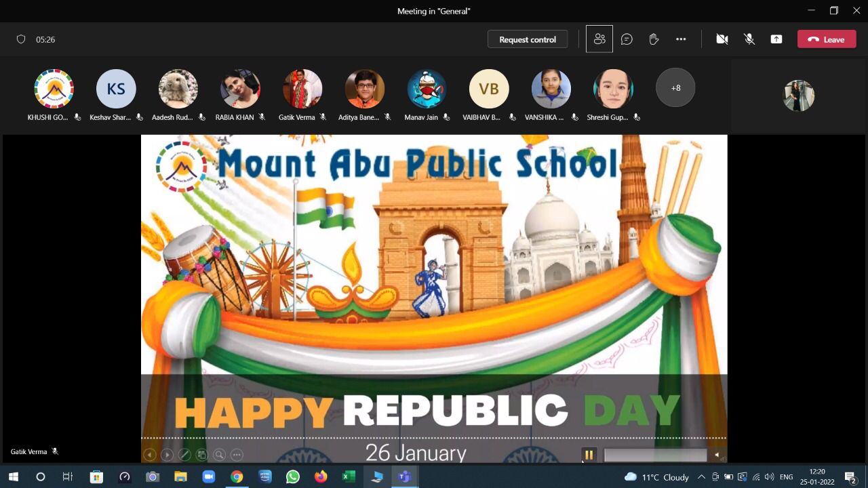Click the video progress bar in slide

click(x=655, y=455)
